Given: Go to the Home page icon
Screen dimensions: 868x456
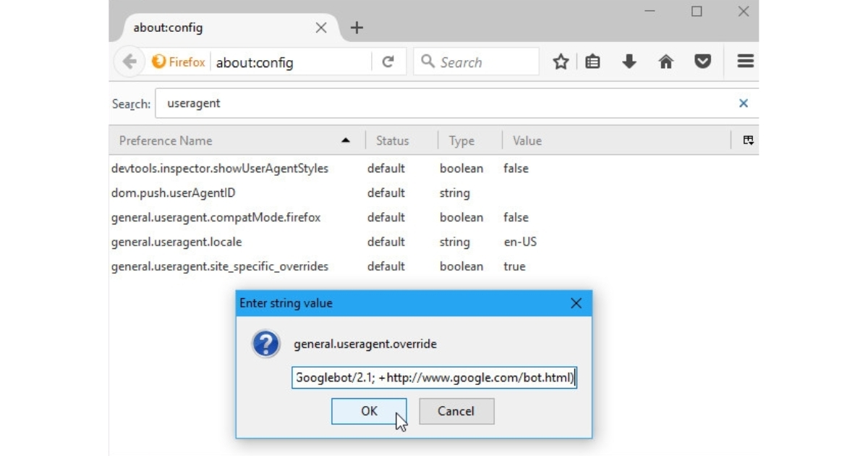Looking at the screenshot, I should [x=666, y=62].
